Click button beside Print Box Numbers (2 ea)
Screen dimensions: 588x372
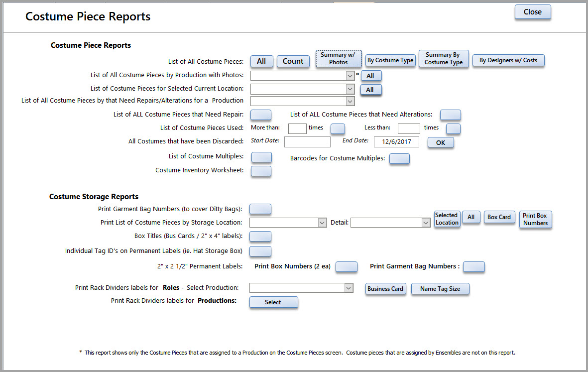346,266
